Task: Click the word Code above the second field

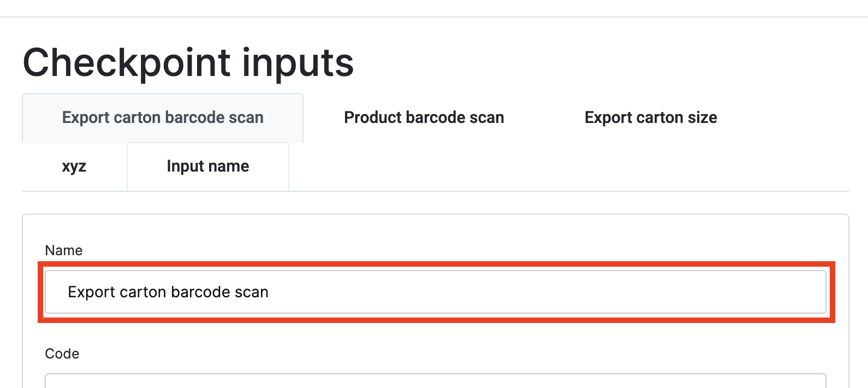Action: (x=62, y=354)
